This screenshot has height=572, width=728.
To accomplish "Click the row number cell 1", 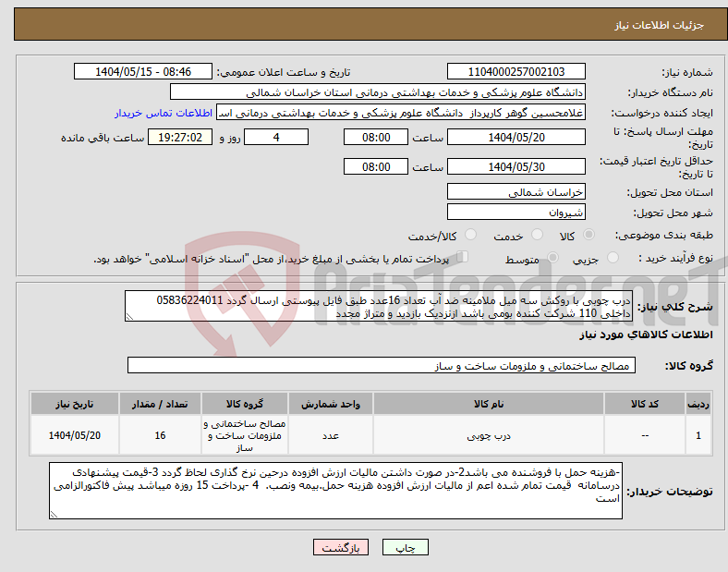I will tap(698, 435).
